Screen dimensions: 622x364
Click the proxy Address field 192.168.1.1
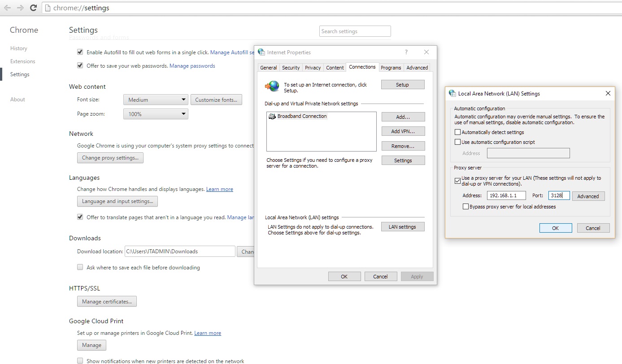click(506, 195)
